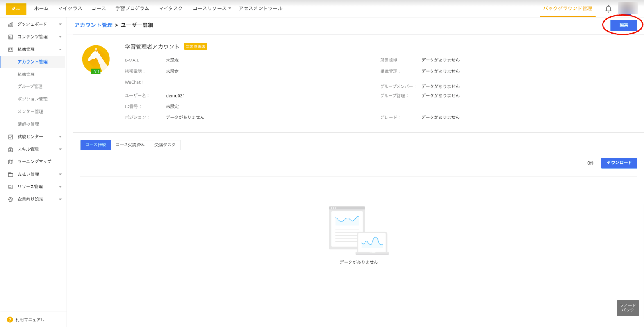Click the notification bell icon

pyautogui.click(x=608, y=9)
